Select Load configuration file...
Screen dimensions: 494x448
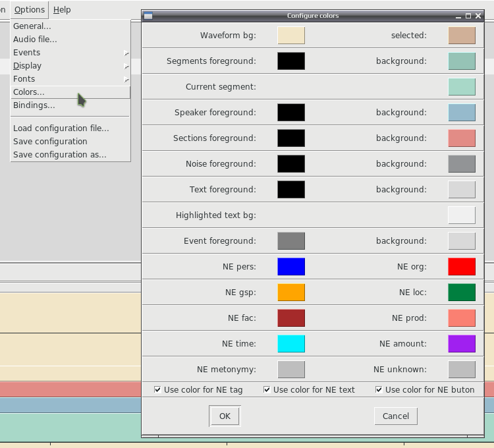click(x=70, y=128)
